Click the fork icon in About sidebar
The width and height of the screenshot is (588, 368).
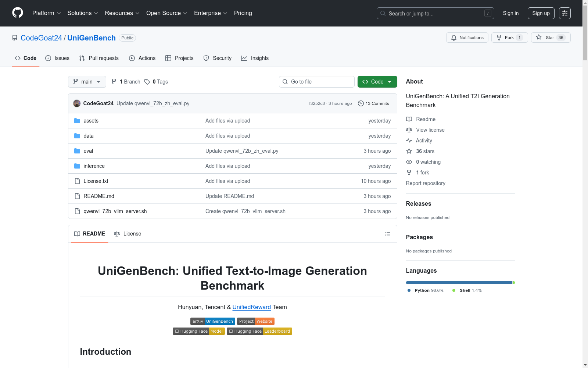tap(409, 173)
